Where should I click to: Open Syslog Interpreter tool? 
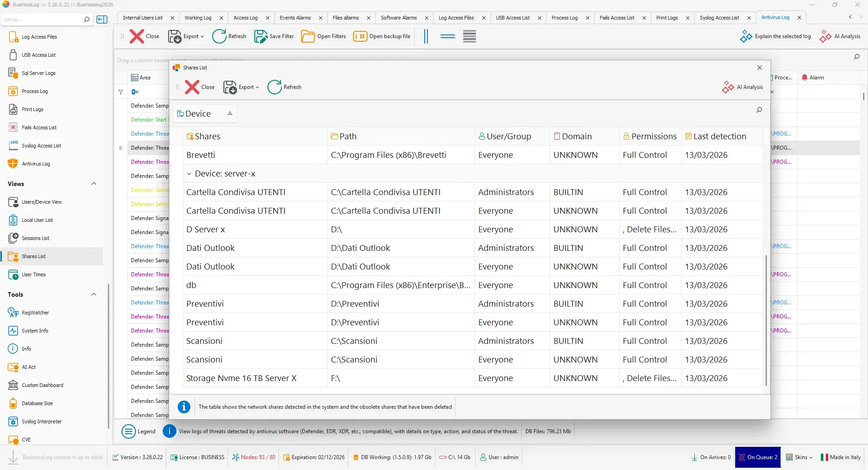click(x=42, y=421)
